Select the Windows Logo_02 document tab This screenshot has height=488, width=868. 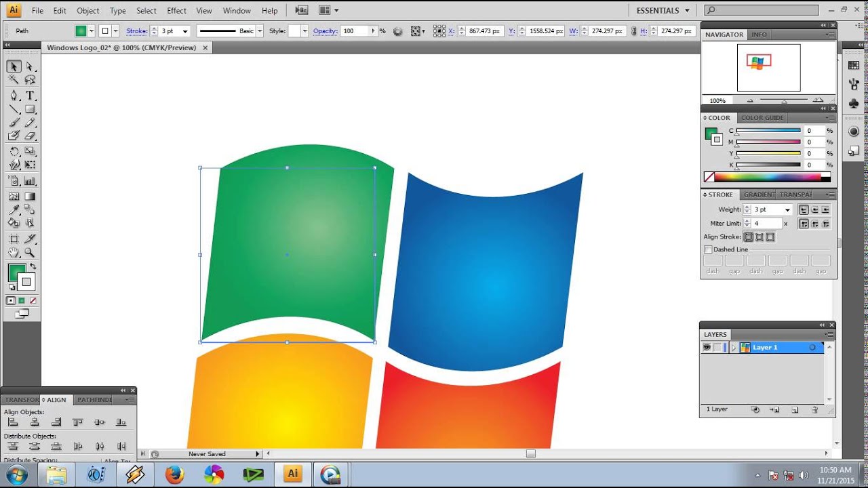(x=127, y=47)
